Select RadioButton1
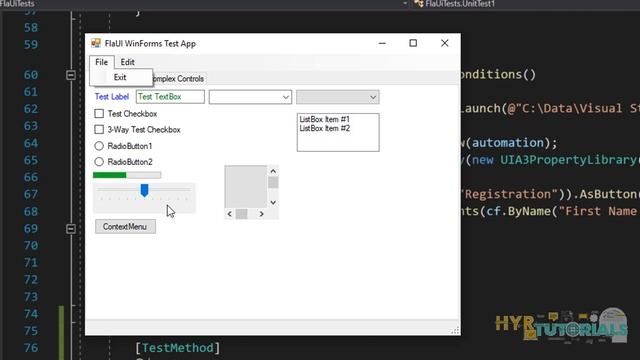Image resolution: width=640 pixels, height=360 pixels. pos(99,146)
